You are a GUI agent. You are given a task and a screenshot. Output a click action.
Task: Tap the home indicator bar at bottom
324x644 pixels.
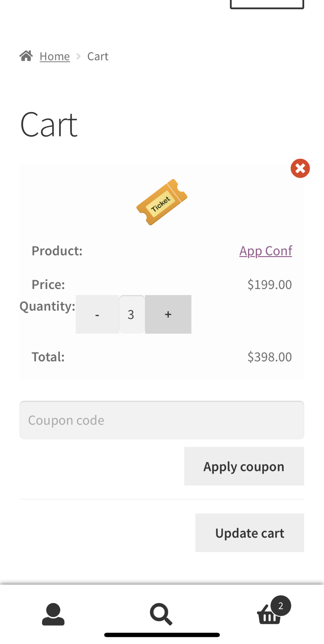pos(162,635)
